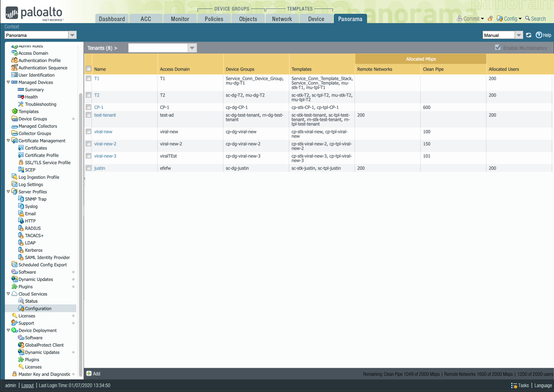This screenshot has width=554, height=392.
Task: Click the Log Ingestion Profile icon
Action: [15, 177]
